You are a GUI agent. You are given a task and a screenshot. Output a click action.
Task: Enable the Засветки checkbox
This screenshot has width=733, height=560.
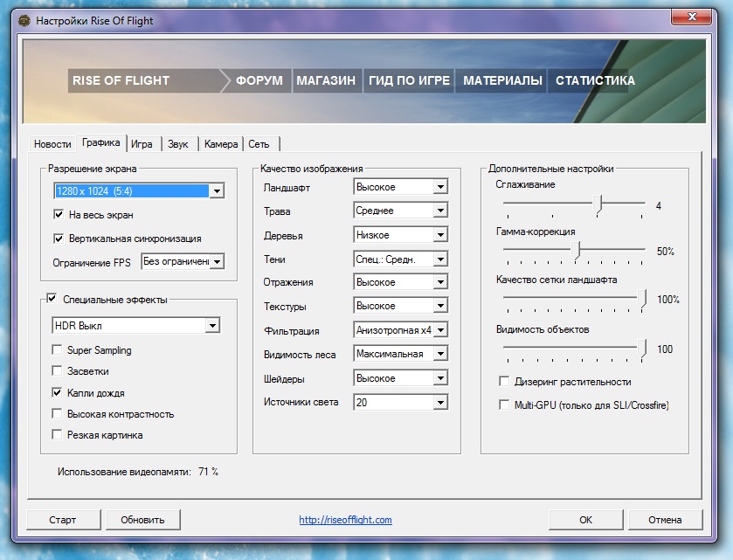coord(57,370)
